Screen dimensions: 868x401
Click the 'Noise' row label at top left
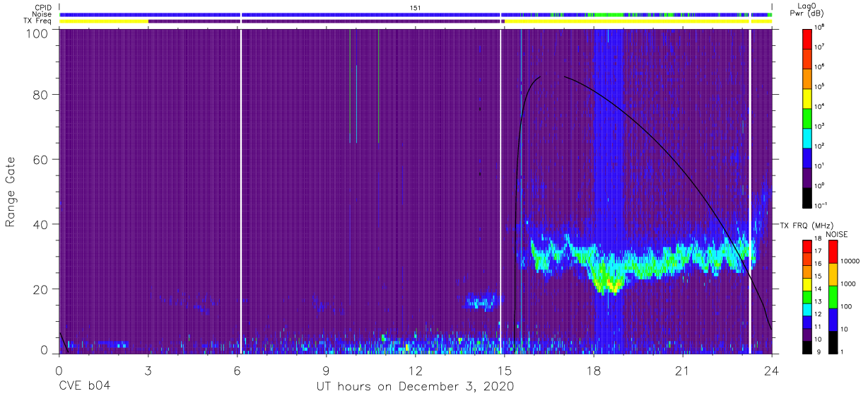42,14
